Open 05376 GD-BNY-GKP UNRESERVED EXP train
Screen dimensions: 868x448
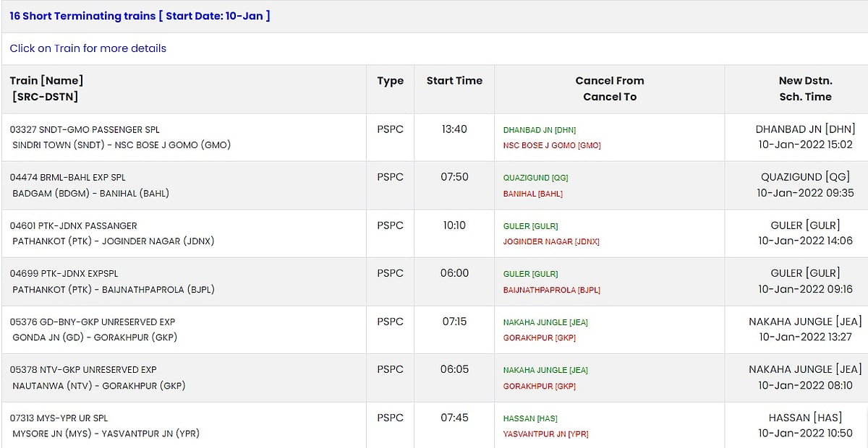93,322
